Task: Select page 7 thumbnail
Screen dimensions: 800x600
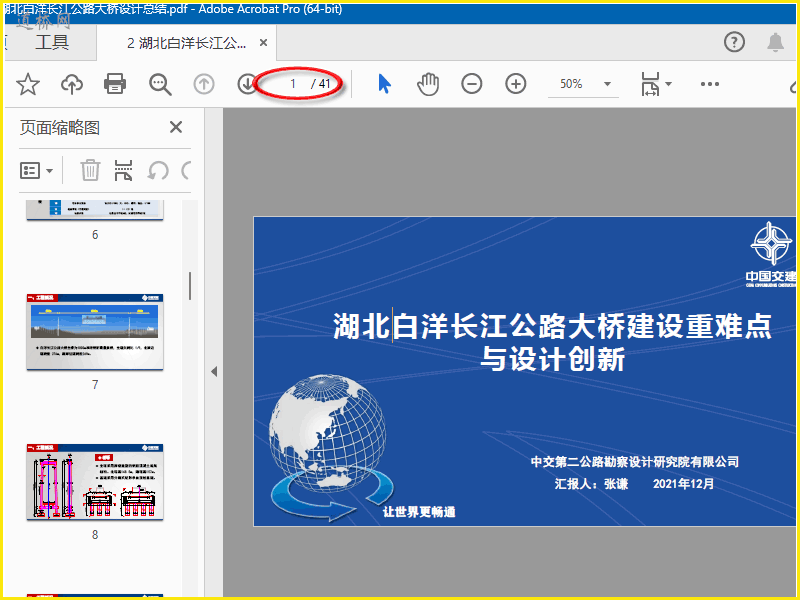Action: pyautogui.click(x=95, y=332)
